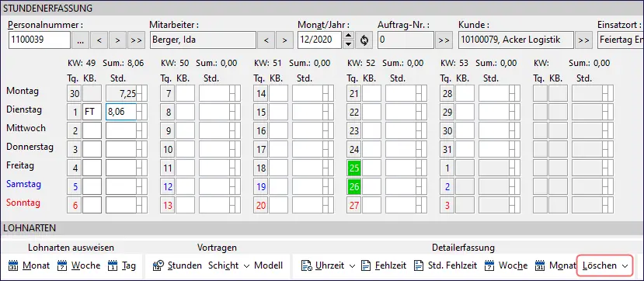
Task: Click Monat under Detailerfassung
Action: point(555,265)
